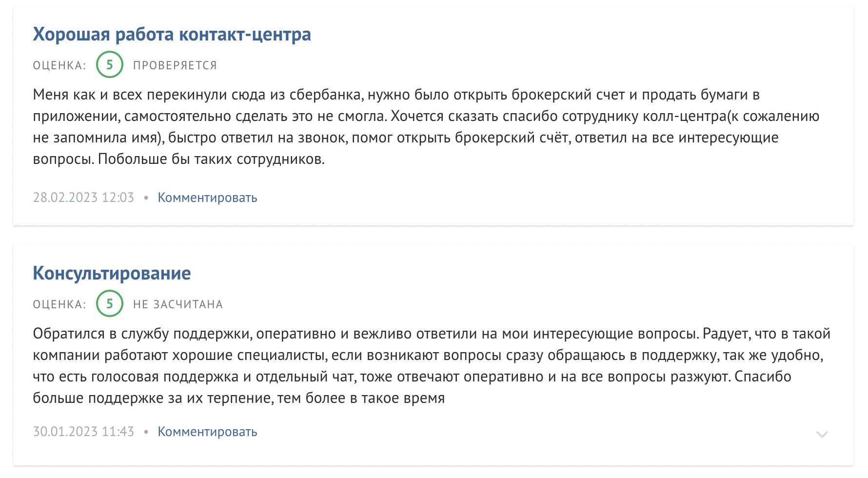
Task: Click "Комментировать" under the first review
Action: click(x=207, y=197)
